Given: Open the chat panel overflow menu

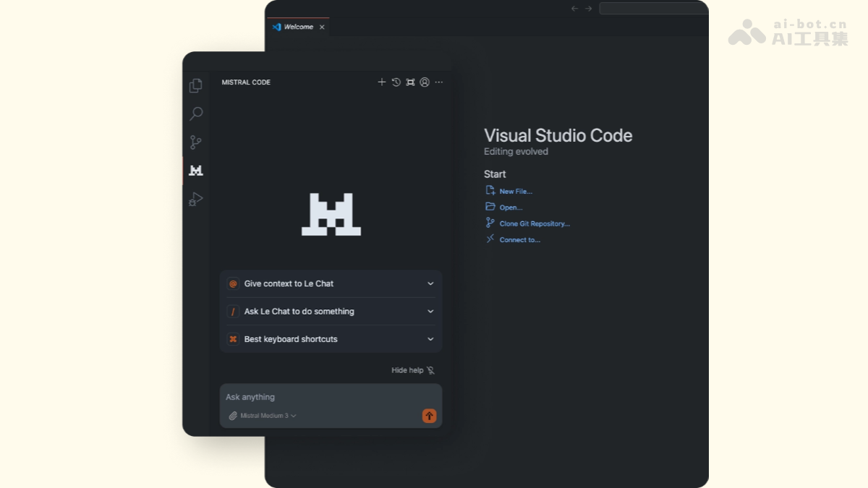Looking at the screenshot, I should pyautogui.click(x=438, y=82).
